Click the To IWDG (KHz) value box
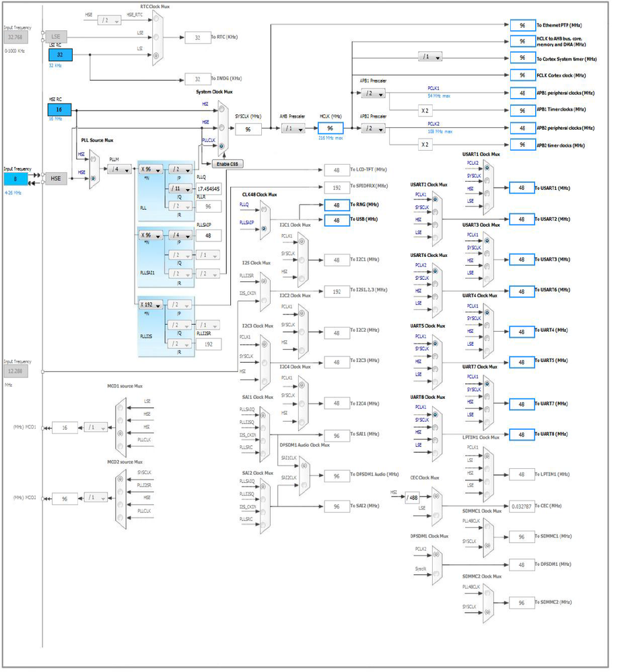 (x=197, y=79)
